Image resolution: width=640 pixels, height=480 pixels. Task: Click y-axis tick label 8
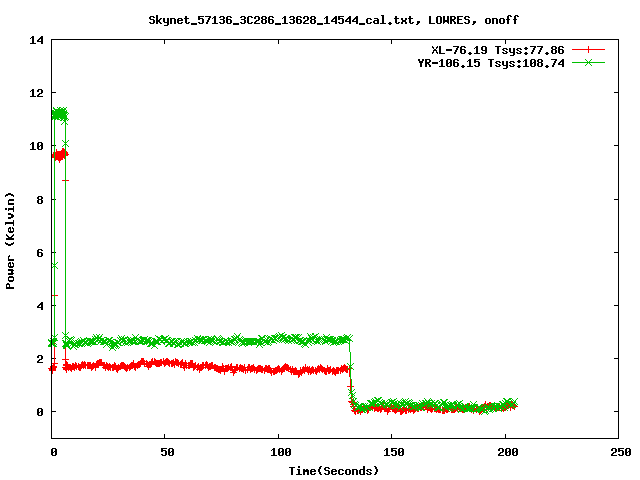point(40,200)
